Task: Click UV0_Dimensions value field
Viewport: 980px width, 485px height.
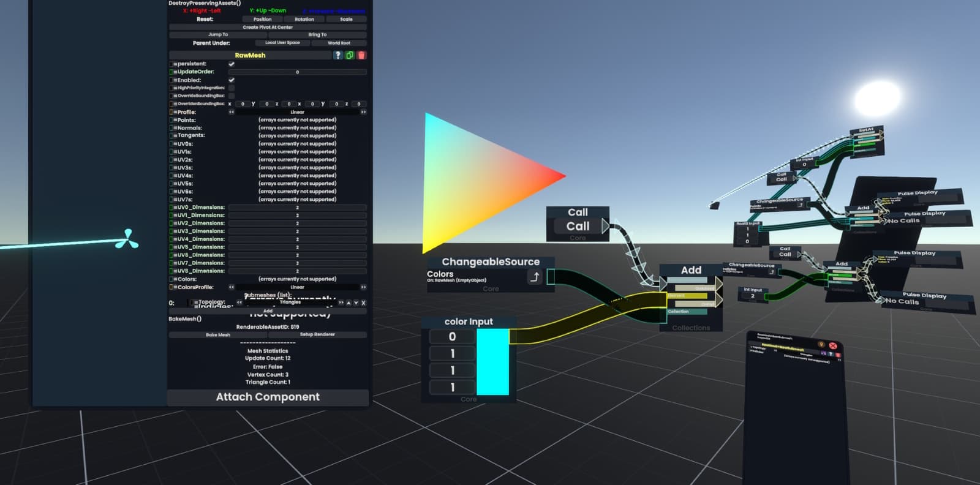Action: 298,207
